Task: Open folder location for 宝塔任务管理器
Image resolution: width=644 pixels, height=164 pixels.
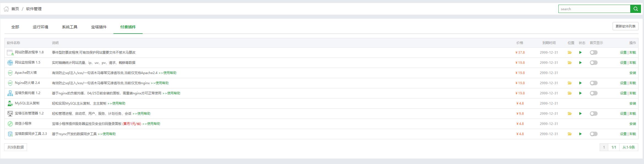Action: (x=570, y=114)
